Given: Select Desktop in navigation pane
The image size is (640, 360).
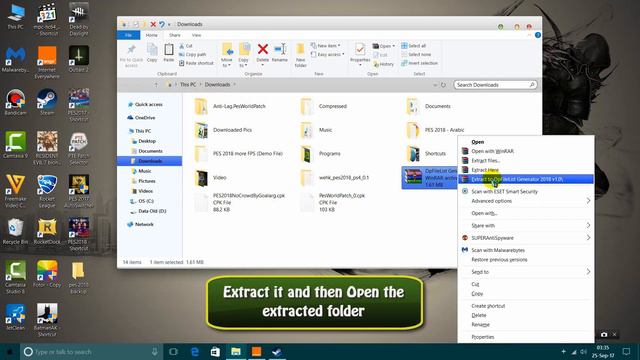Looking at the screenshot, I should 144,141.
